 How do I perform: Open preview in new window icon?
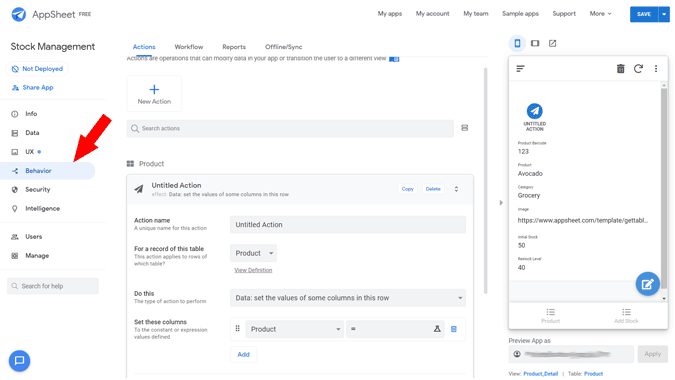coord(553,43)
